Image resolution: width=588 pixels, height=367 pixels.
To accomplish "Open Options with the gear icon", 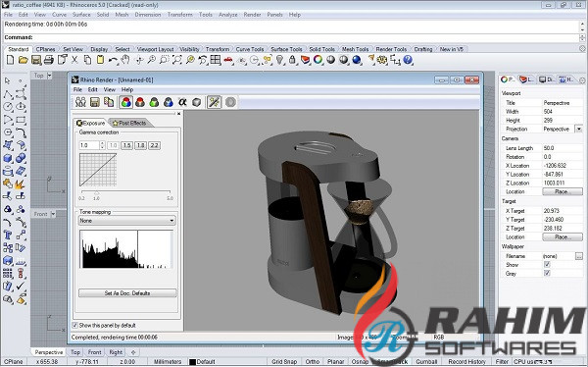I will click(x=382, y=60).
